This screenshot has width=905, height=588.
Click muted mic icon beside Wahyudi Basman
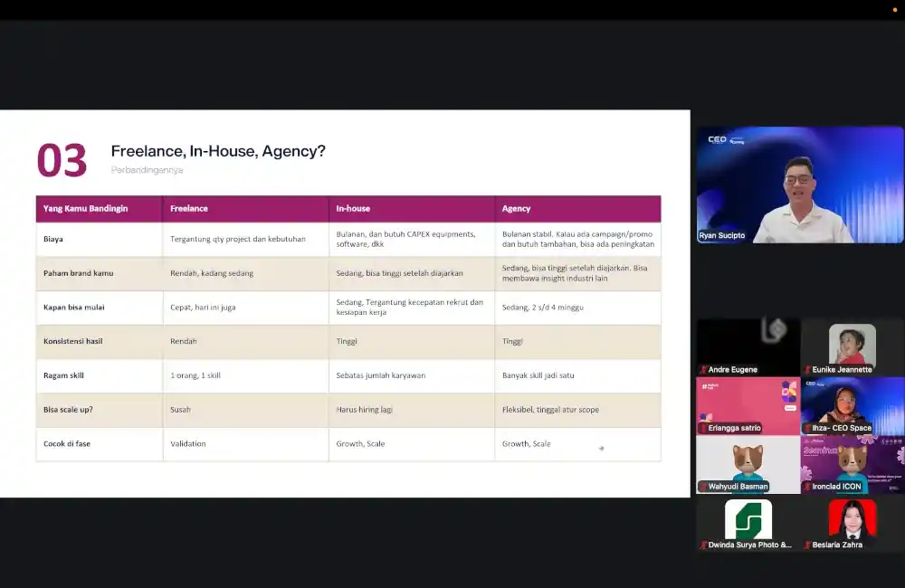(703, 487)
